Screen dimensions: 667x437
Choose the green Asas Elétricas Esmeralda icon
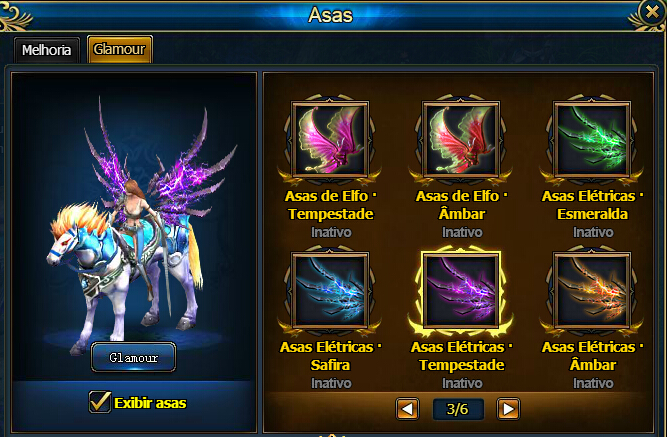(x=592, y=139)
